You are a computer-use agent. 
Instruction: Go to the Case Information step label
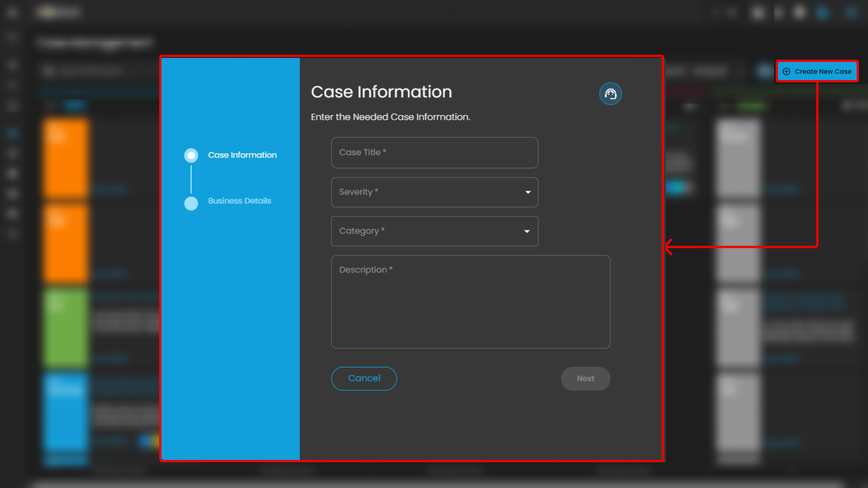click(242, 155)
